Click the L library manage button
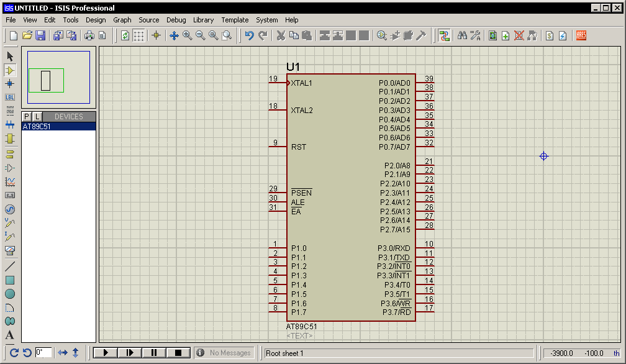Image resolution: width=626 pixels, height=364 pixels. tap(37, 117)
